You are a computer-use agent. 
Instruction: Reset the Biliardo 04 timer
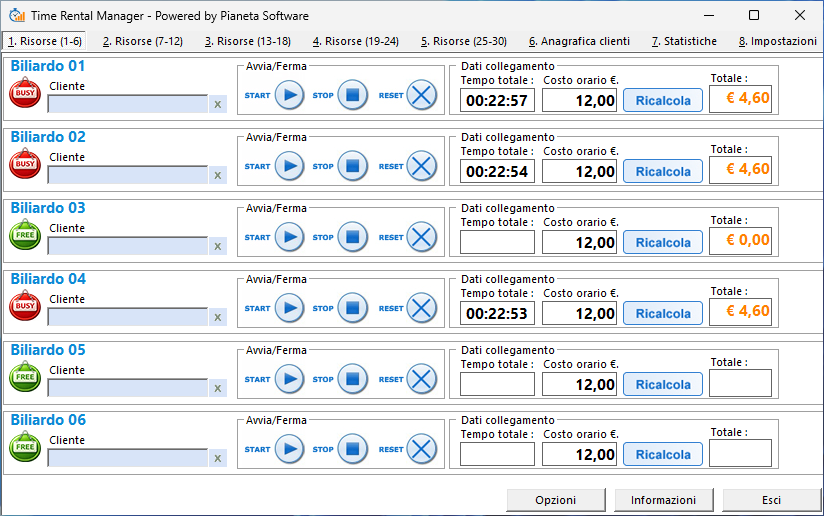(x=422, y=308)
